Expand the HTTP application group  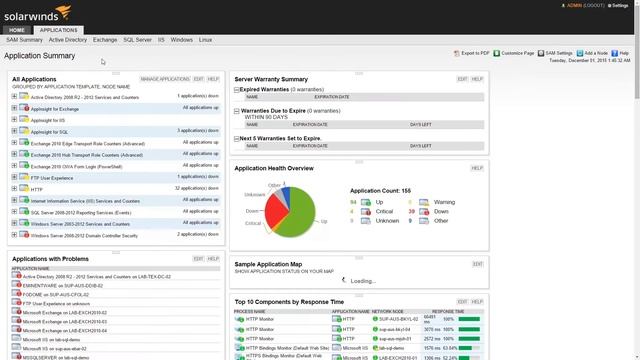pos(14,188)
